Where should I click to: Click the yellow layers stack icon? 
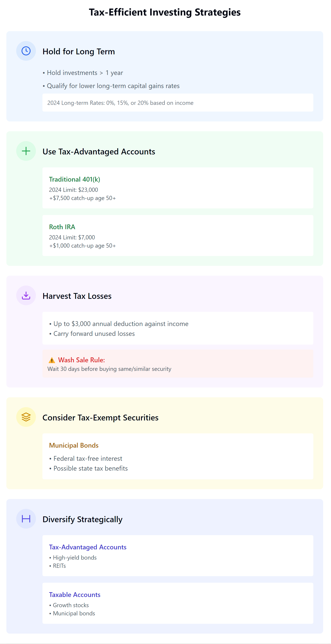[26, 417]
